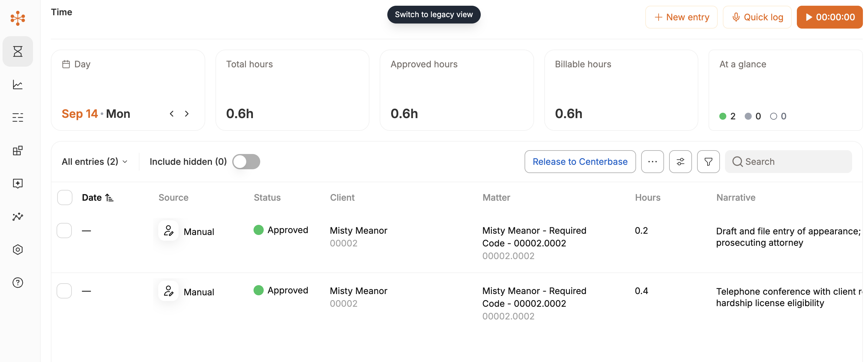The width and height of the screenshot is (868, 362).
Task: Click the Client column header
Action: pyautogui.click(x=342, y=197)
